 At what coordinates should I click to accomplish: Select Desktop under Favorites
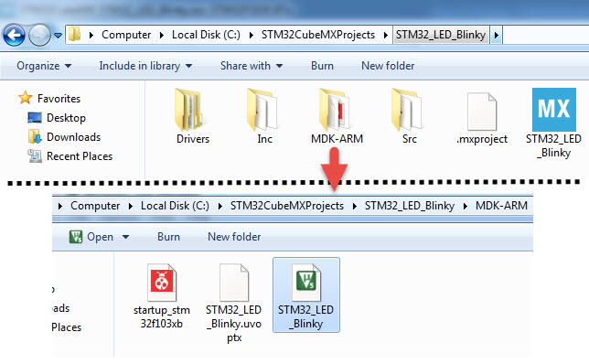[x=57, y=118]
